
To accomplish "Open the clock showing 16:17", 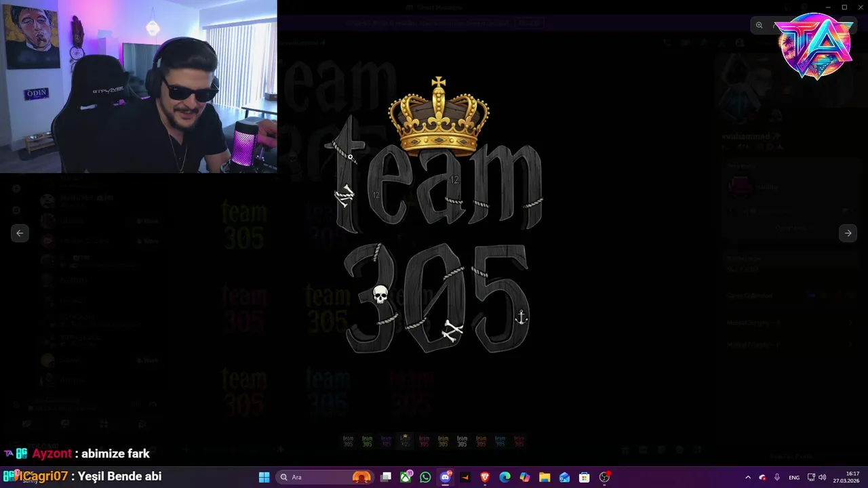I will pos(846,477).
